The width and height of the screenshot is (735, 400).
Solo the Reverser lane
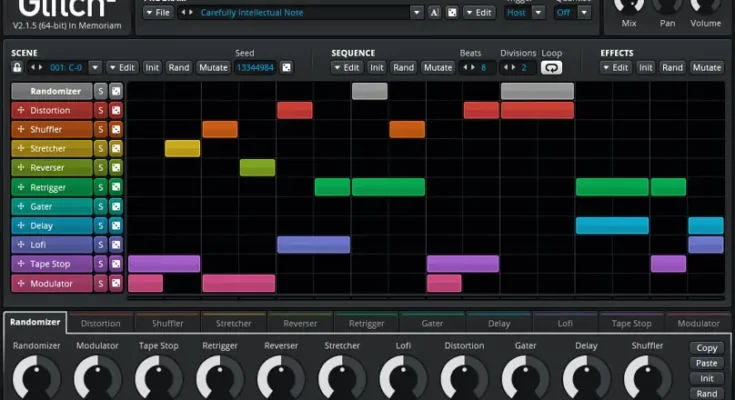[100, 168]
